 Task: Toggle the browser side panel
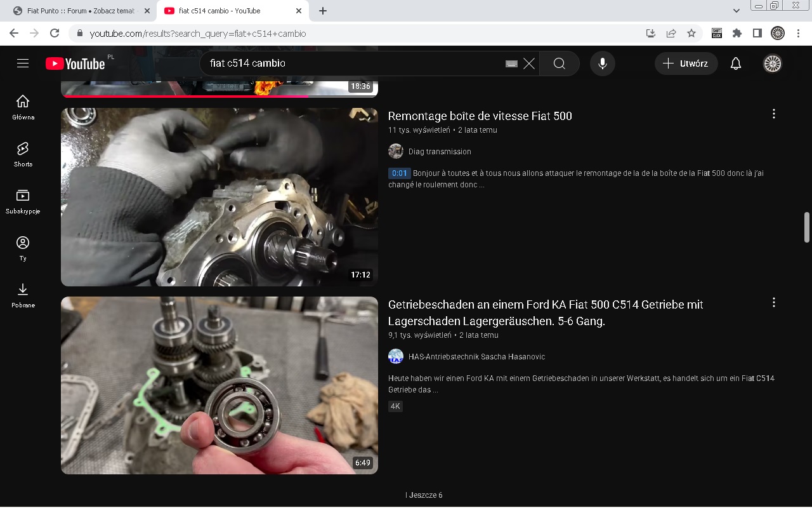(x=757, y=33)
